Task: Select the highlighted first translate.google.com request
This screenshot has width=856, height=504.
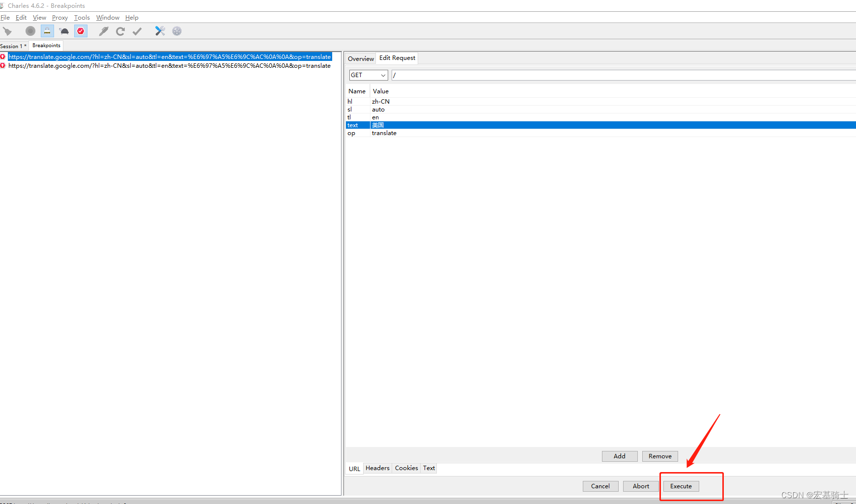Action: click(x=170, y=57)
